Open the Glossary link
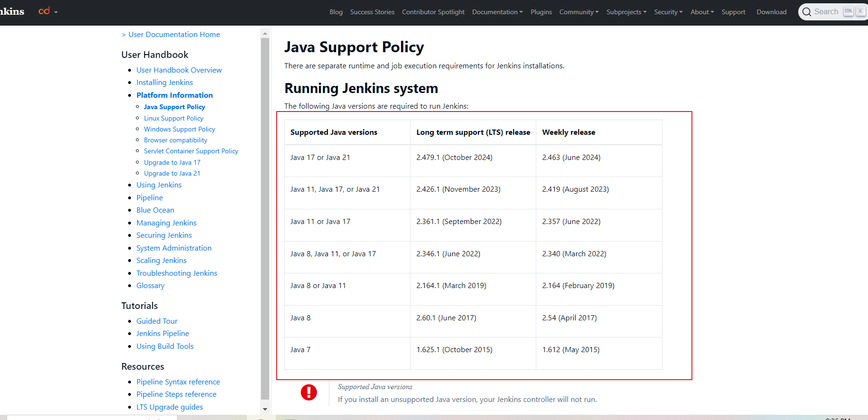Image resolution: width=868 pixels, height=420 pixels. tap(150, 286)
